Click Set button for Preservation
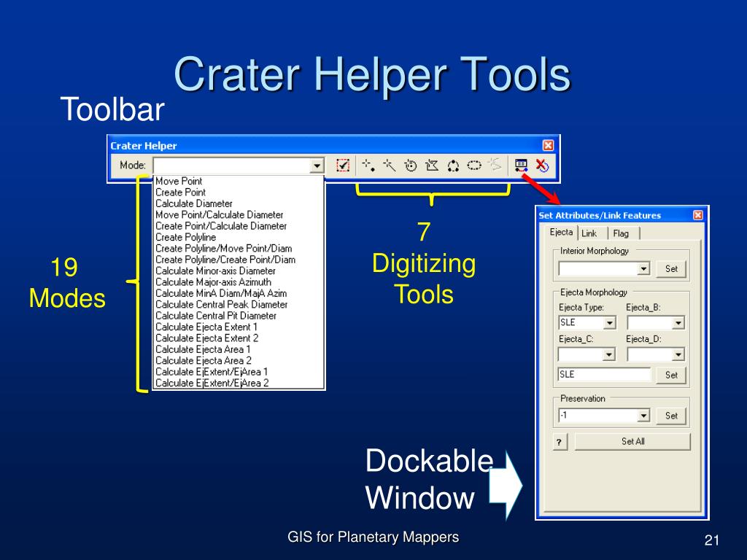 671,416
